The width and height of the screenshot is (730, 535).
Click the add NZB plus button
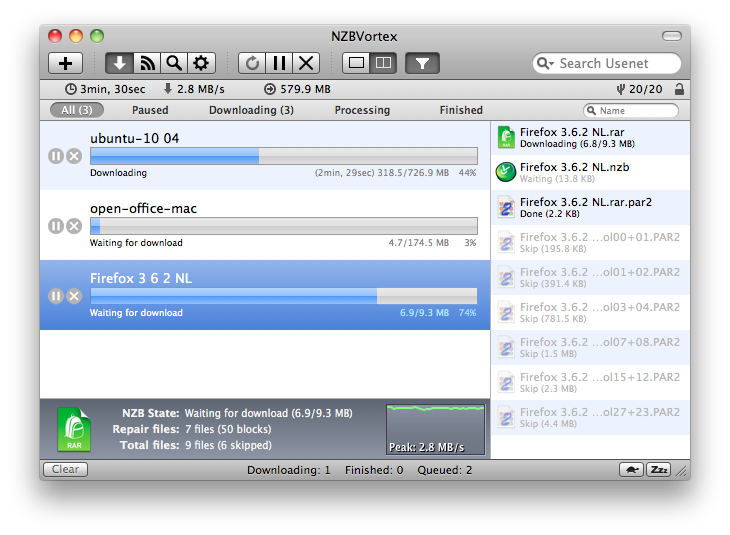click(66, 63)
